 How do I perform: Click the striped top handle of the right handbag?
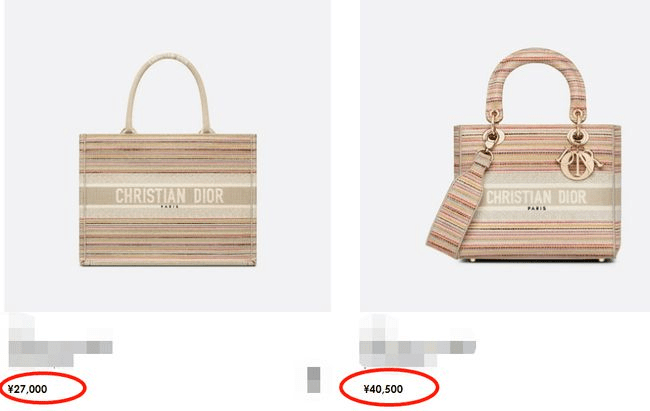(536, 80)
